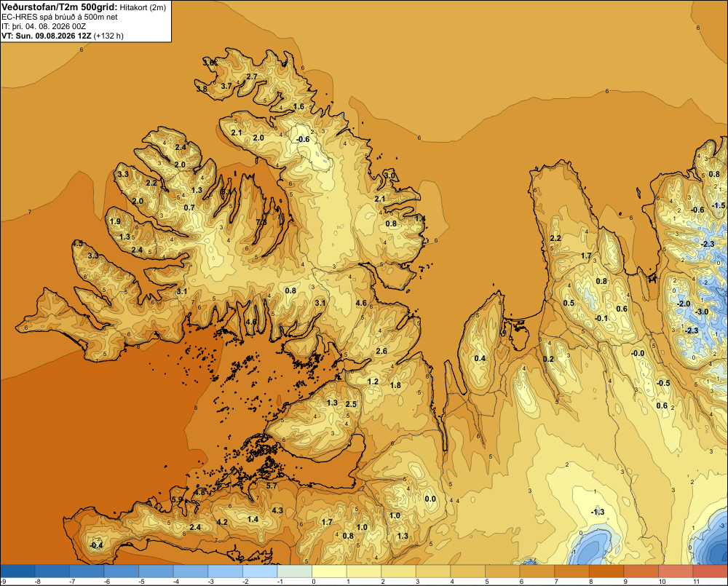
Task: Click the 2.6 temperature label on the map
Action: [x=381, y=351]
